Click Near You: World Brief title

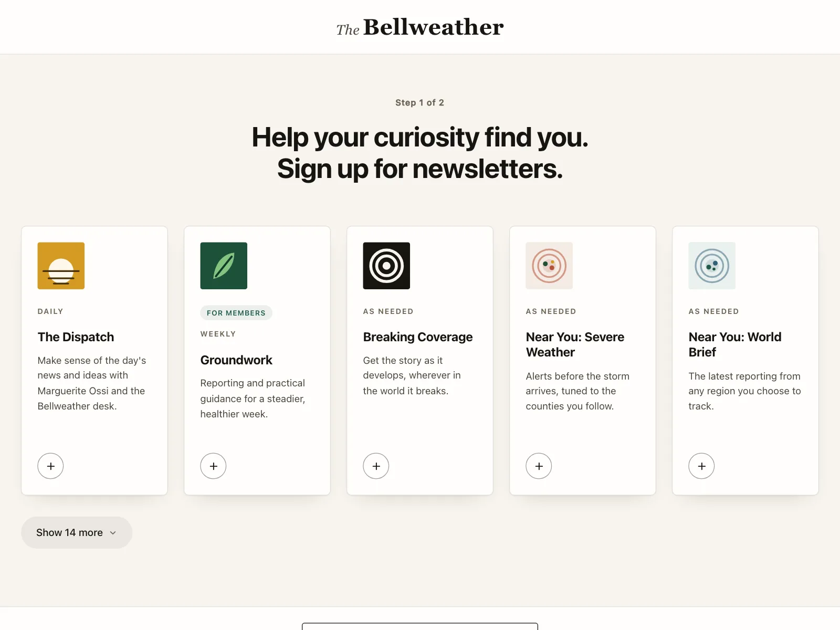coord(735,344)
